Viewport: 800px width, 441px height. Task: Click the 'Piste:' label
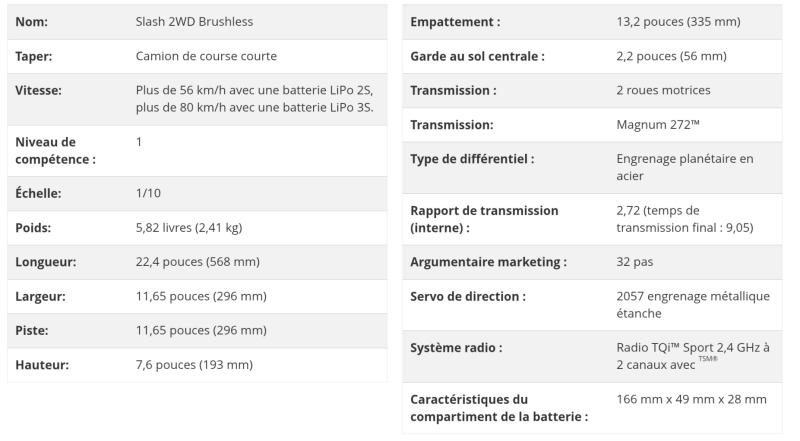click(32, 330)
